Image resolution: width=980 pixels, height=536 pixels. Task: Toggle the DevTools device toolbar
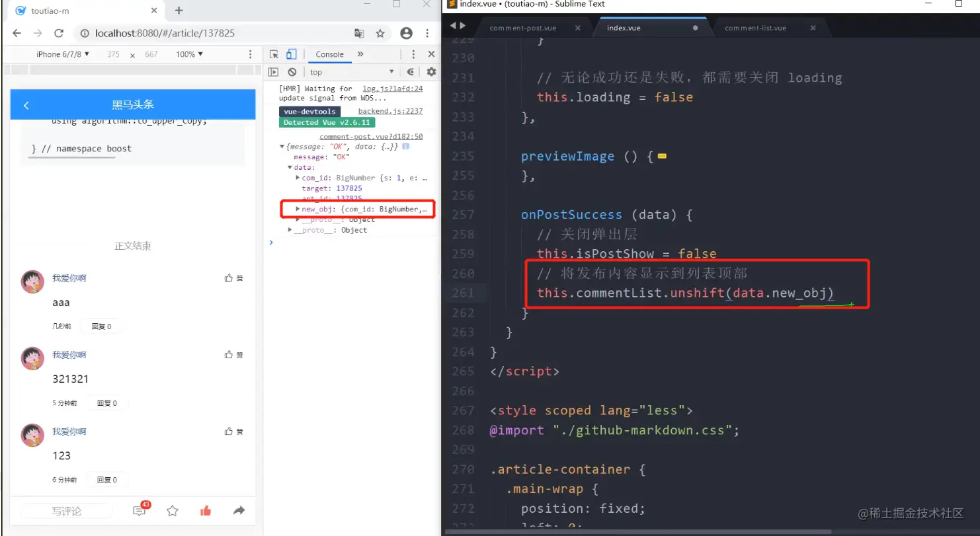pyautogui.click(x=292, y=54)
